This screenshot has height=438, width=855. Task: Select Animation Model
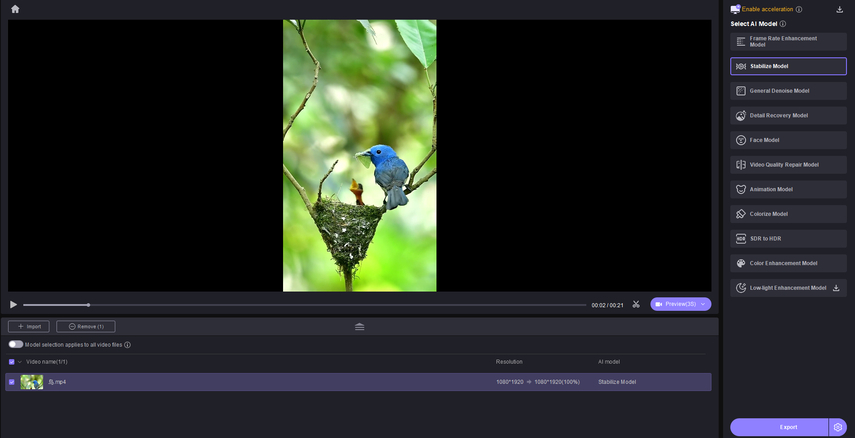(x=788, y=189)
